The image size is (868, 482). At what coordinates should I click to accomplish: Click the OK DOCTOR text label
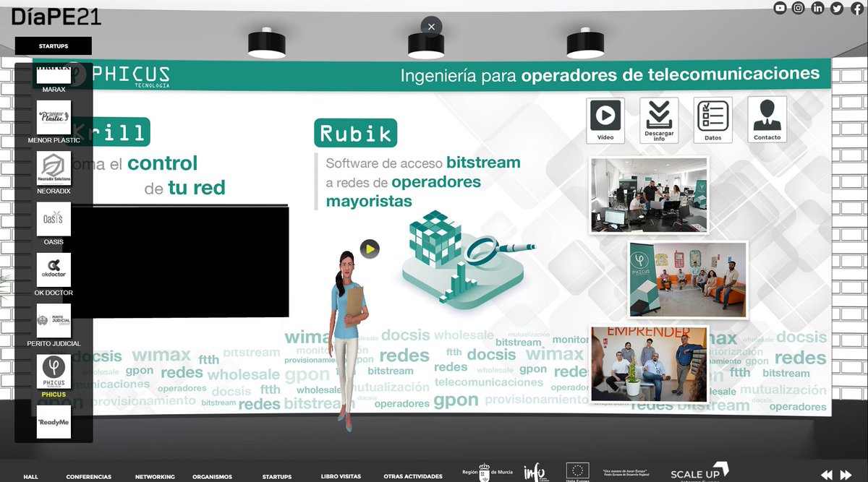pyautogui.click(x=54, y=293)
